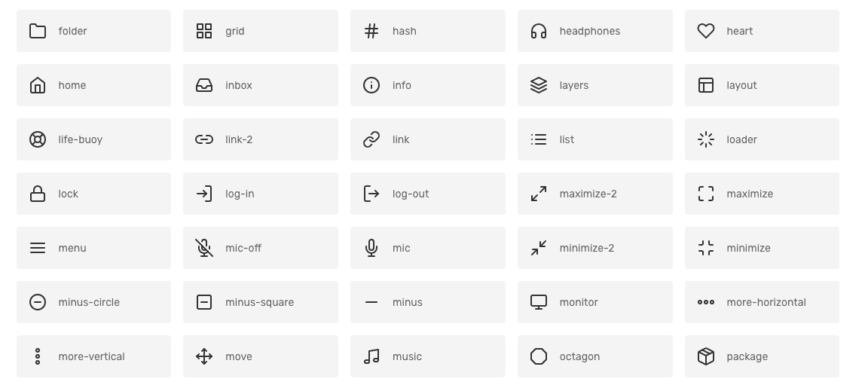
Task: Choose the mic-off icon
Action: (x=204, y=248)
